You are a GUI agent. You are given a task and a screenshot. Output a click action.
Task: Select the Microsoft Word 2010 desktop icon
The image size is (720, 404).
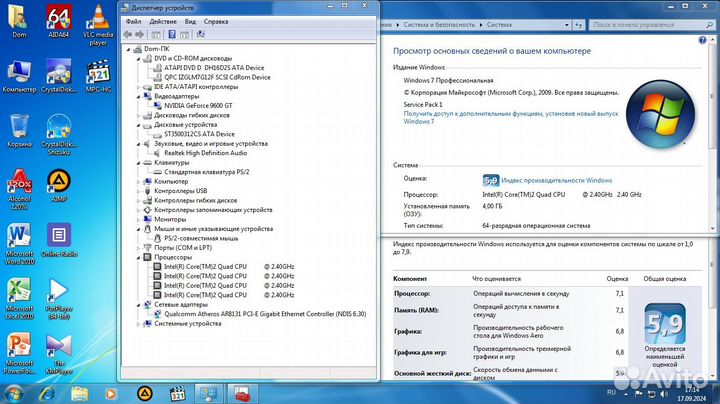pos(19,244)
